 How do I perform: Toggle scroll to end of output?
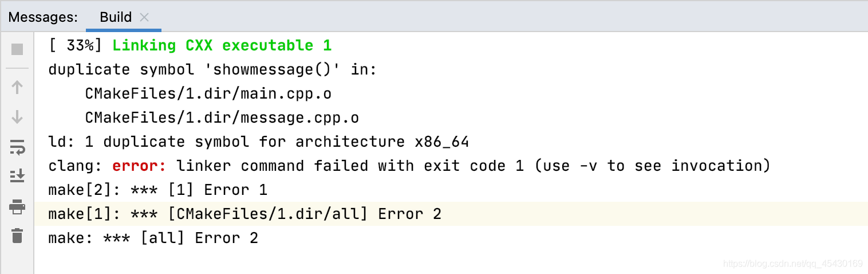pyautogui.click(x=17, y=176)
